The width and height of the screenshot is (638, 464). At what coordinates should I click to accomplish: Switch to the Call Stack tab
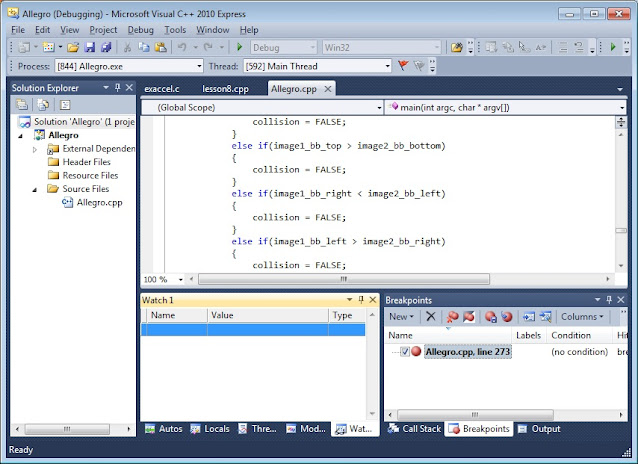pyautogui.click(x=414, y=429)
